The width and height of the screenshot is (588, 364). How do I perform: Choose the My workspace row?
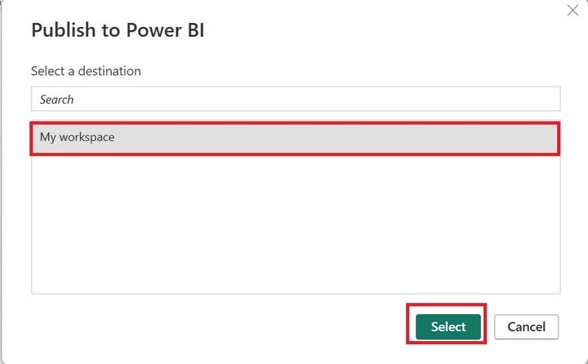pos(296,138)
